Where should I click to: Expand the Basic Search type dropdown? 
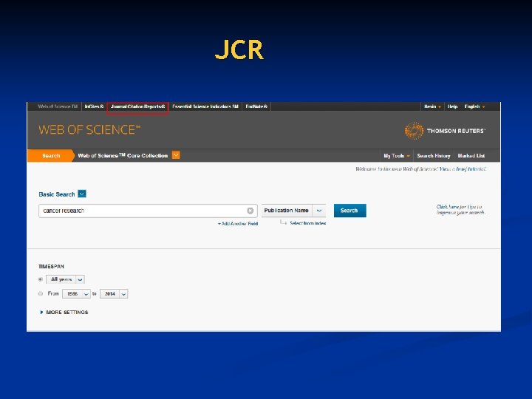tap(82, 194)
